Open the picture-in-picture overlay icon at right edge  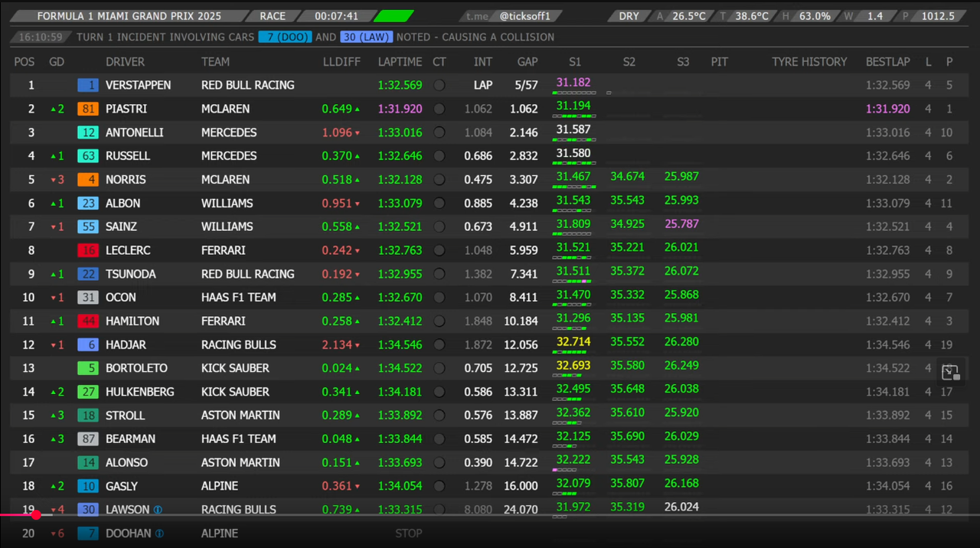[950, 373]
